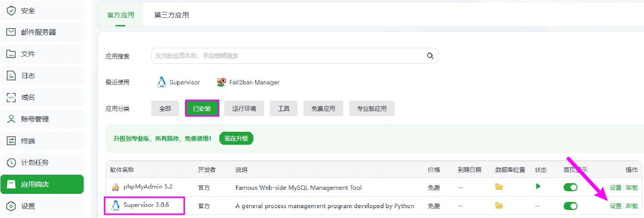Click Supervisor 'general process management program' description
644x218 pixels.
(x=325, y=206)
